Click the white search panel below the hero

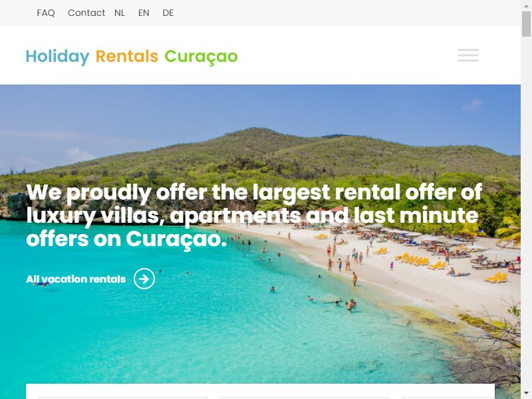[260, 392]
